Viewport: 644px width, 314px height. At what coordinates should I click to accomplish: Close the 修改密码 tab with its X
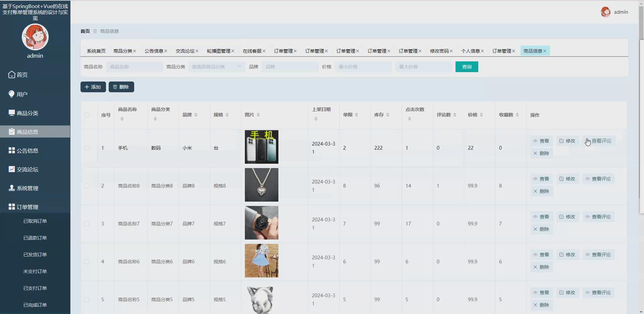pos(451,51)
